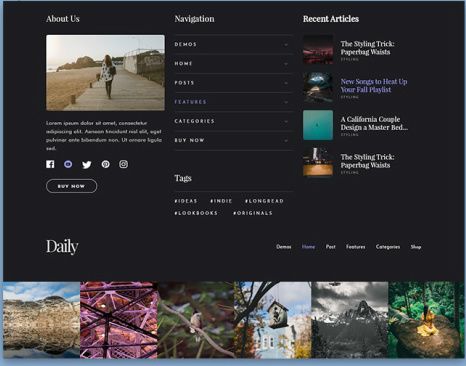Open the rocky shoreline gallery photo

pos(42,320)
